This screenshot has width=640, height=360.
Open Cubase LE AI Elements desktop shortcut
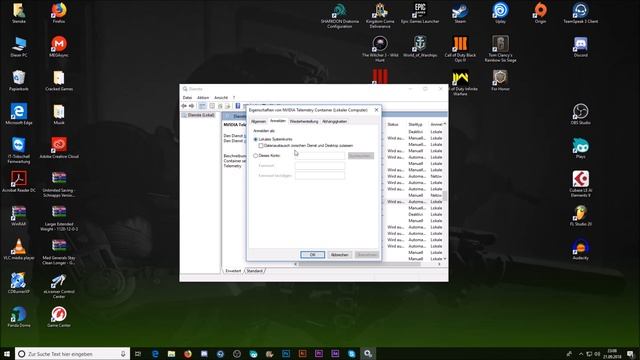tap(580, 184)
